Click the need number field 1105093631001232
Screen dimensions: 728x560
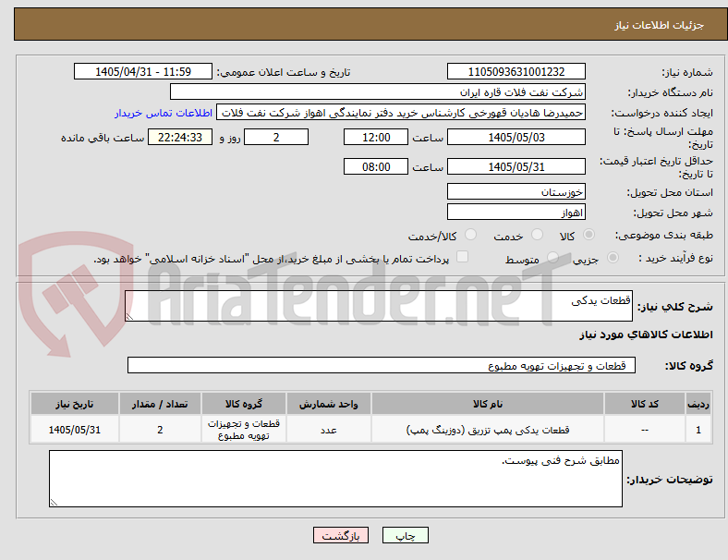coord(516,71)
